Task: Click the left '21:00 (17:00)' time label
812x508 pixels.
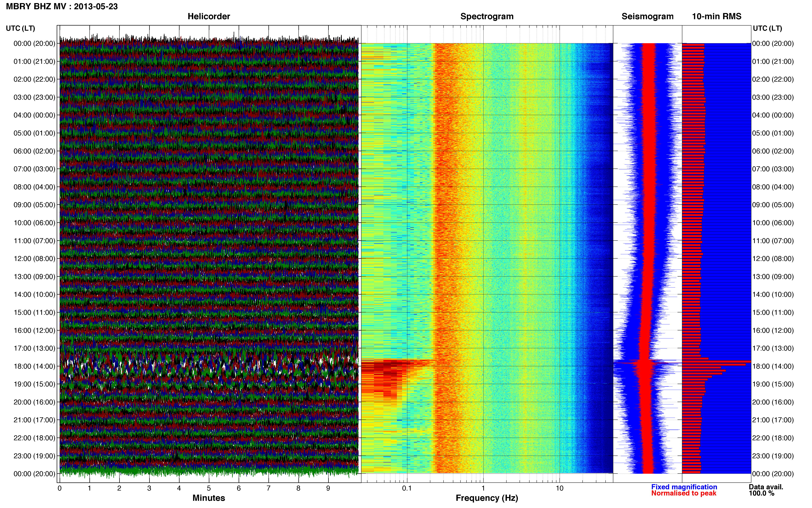Action: pos(34,420)
